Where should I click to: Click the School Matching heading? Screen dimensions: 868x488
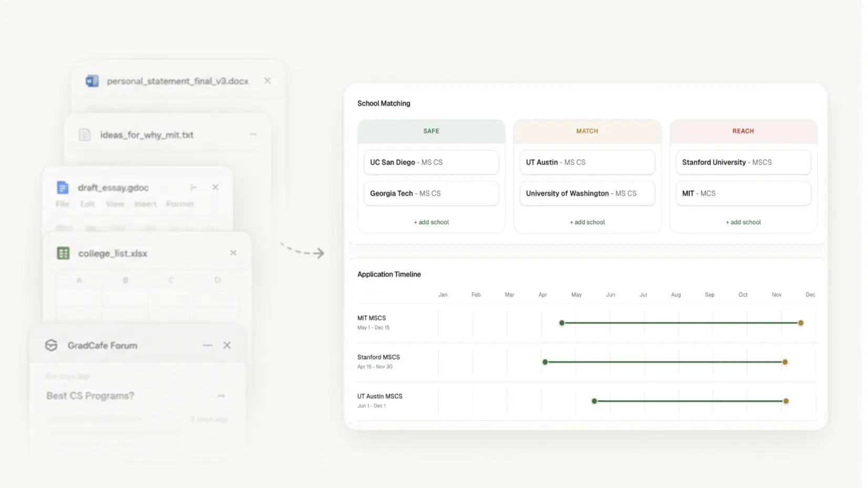(384, 104)
